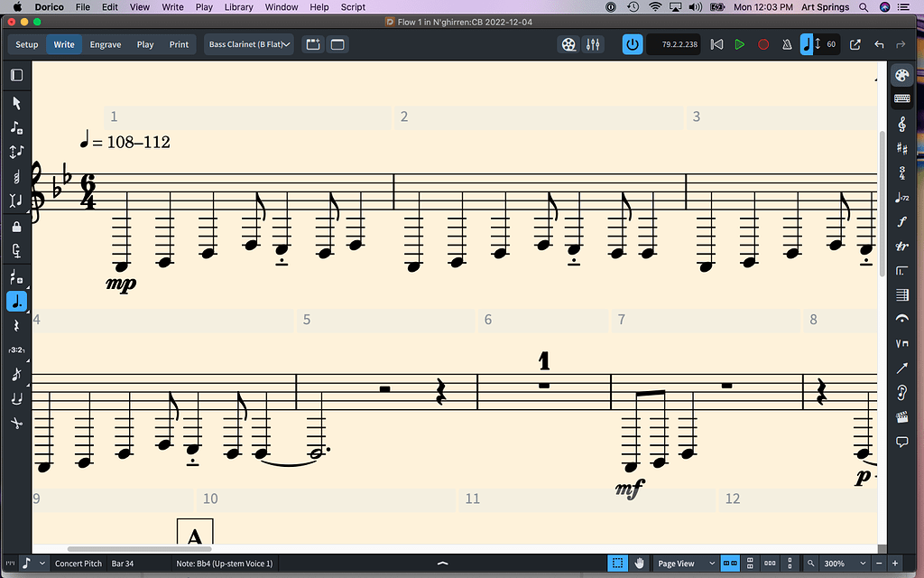Start playback with the green play button
Screen dimensions: 924x578
740,43
